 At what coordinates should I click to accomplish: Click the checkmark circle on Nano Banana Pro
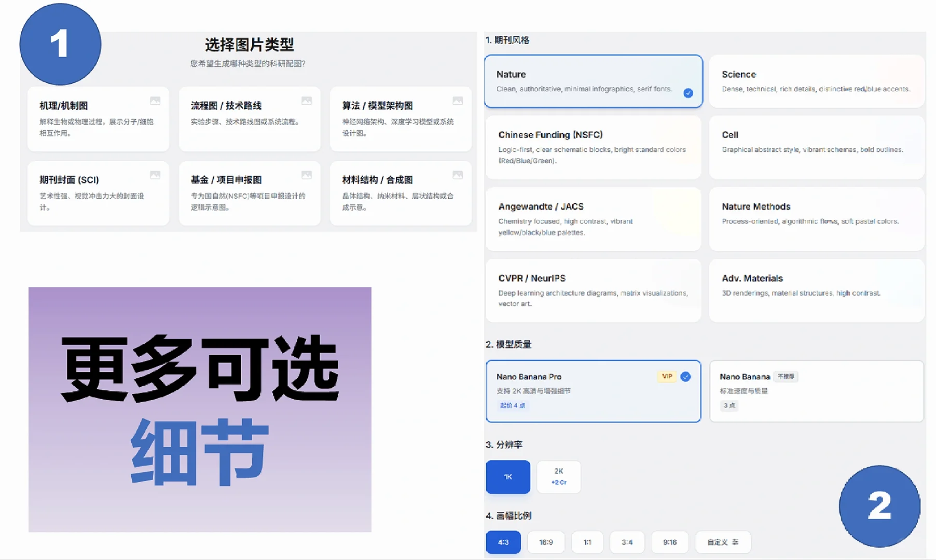pyautogui.click(x=686, y=377)
